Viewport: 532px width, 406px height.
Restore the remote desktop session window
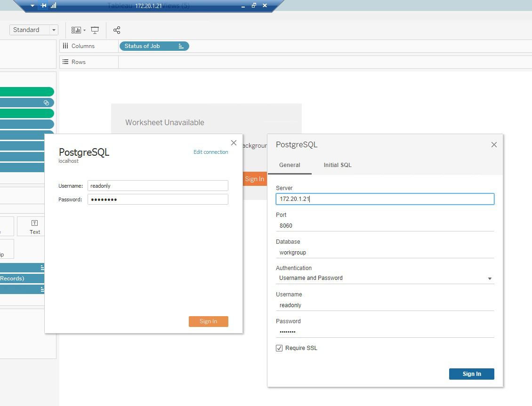tap(254, 6)
